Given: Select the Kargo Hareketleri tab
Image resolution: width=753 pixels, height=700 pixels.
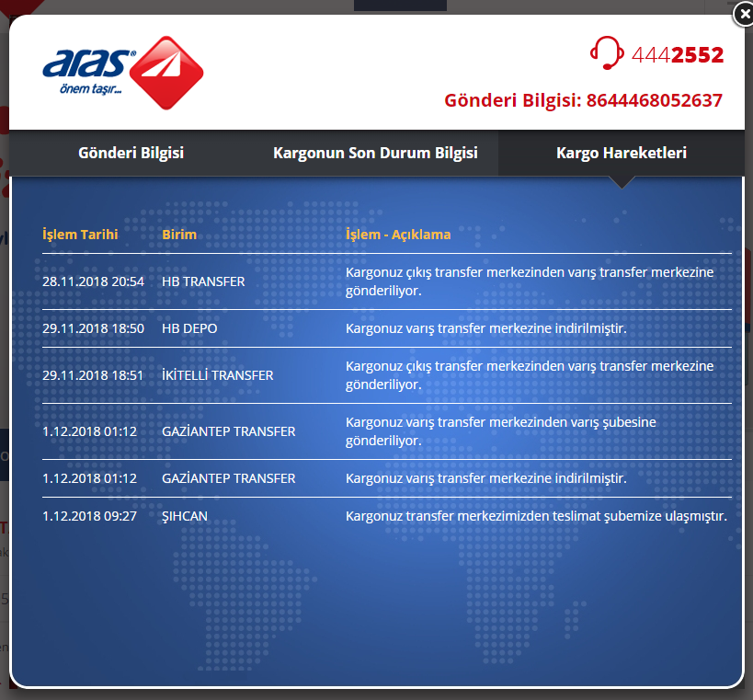Looking at the screenshot, I should 622,153.
